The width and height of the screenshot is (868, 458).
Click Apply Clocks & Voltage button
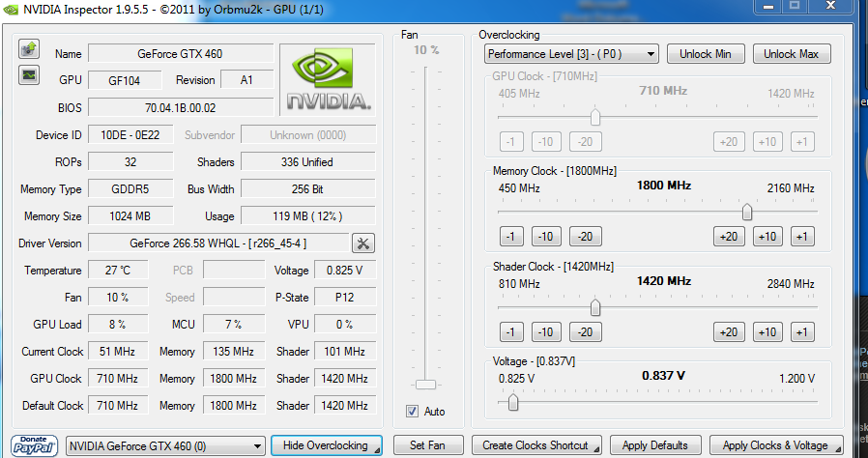tap(775, 445)
